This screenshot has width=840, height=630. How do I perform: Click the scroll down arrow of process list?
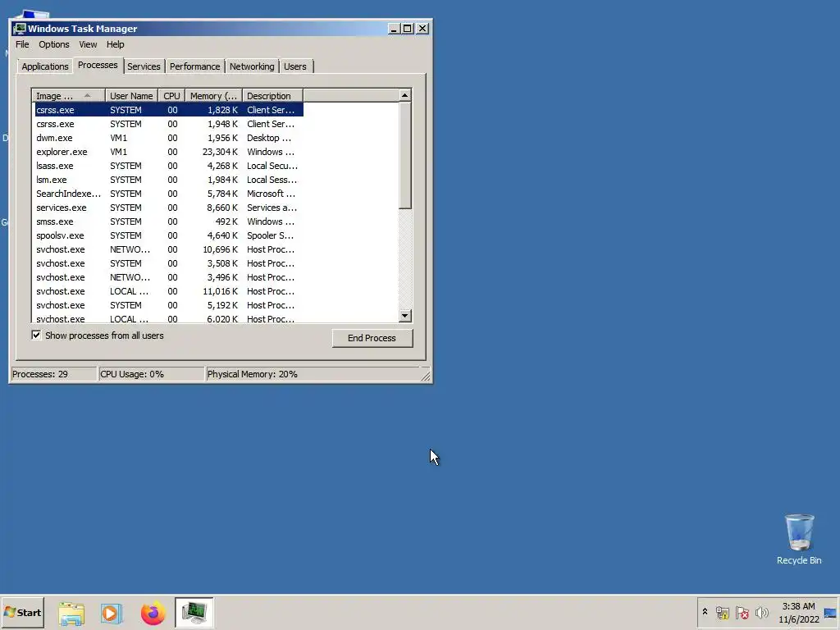pos(405,316)
